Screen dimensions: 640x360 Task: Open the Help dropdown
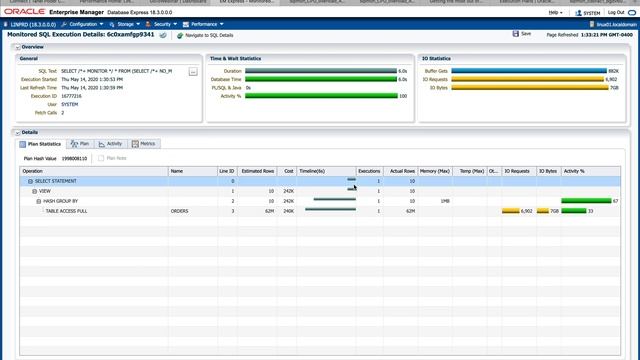tap(555, 13)
